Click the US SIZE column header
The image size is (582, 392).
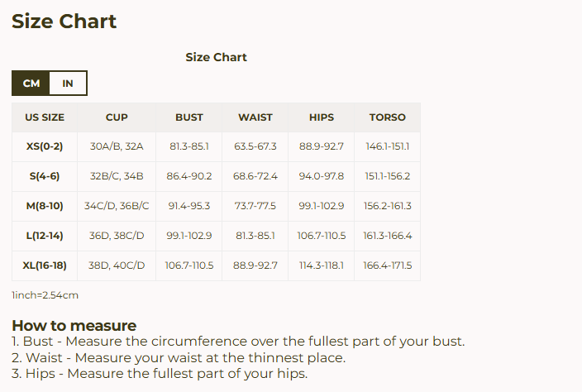45,117
